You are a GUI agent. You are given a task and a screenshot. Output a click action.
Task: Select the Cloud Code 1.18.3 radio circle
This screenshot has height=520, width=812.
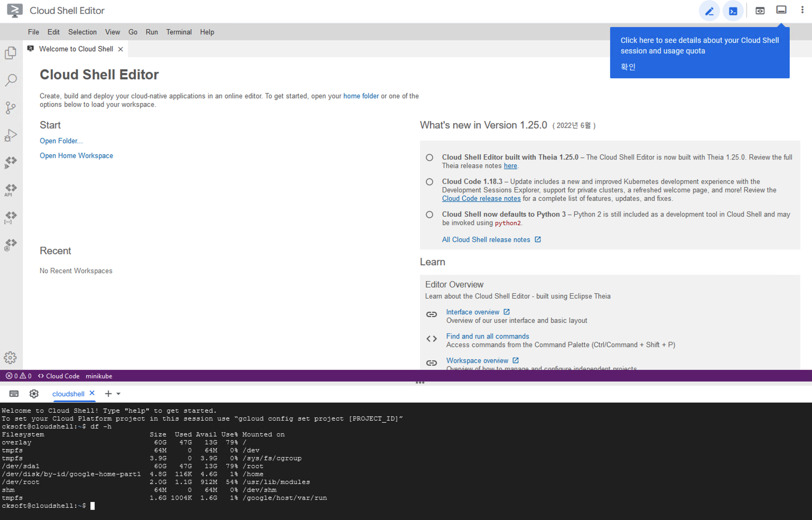[430, 182]
